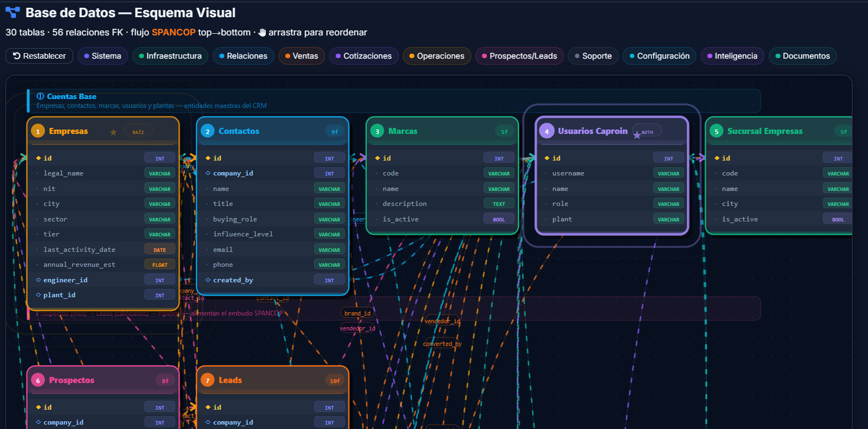868x429 pixels.
Task: Select the number 2 badge on Contactos
Action: [207, 131]
